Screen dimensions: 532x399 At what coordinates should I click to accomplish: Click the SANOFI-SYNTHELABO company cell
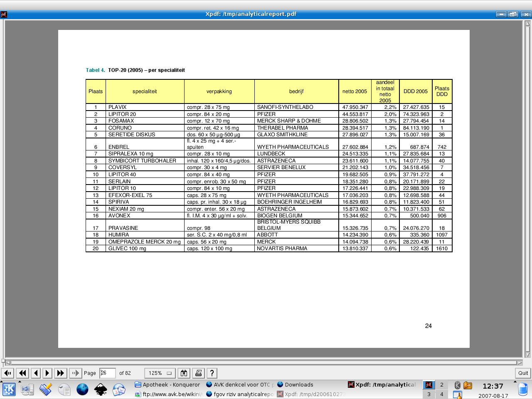click(x=296, y=107)
